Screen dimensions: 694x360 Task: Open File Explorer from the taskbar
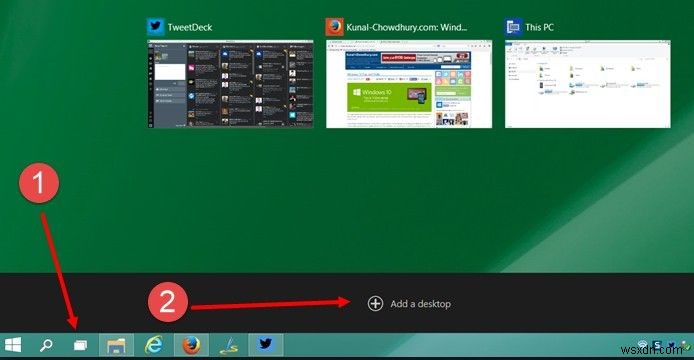[x=116, y=345]
